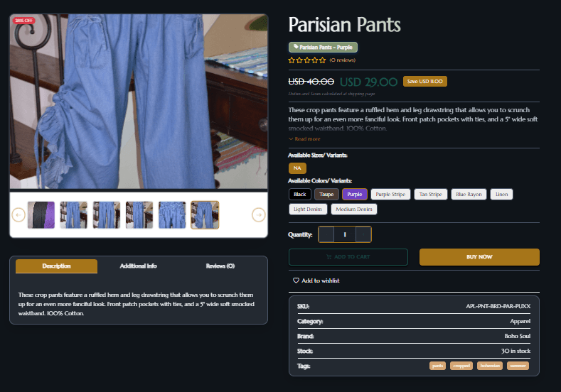Click the Parisian Pants - Purple badge
Screen dimensions: 561x392
click(x=323, y=47)
